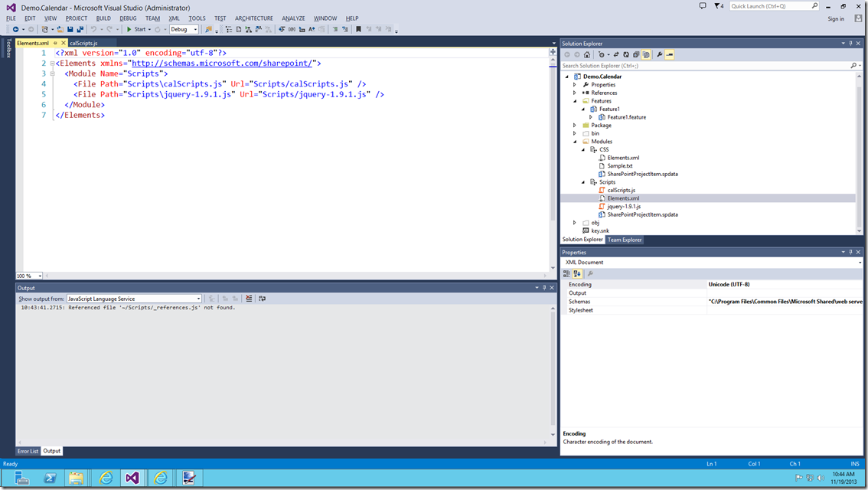Select Sample.txt in Solution Explorer
The height and width of the screenshot is (490, 868).
click(x=619, y=166)
